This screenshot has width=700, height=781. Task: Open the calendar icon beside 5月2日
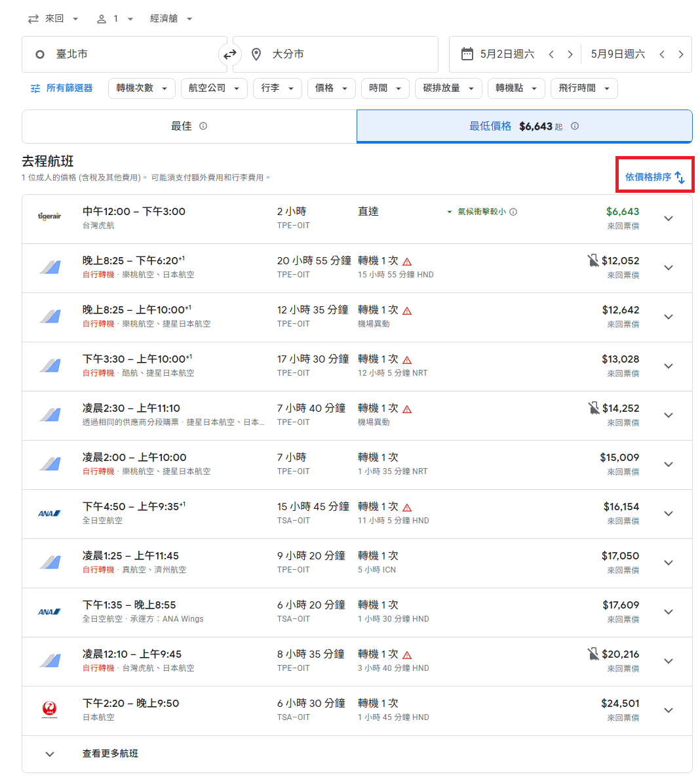pos(465,54)
